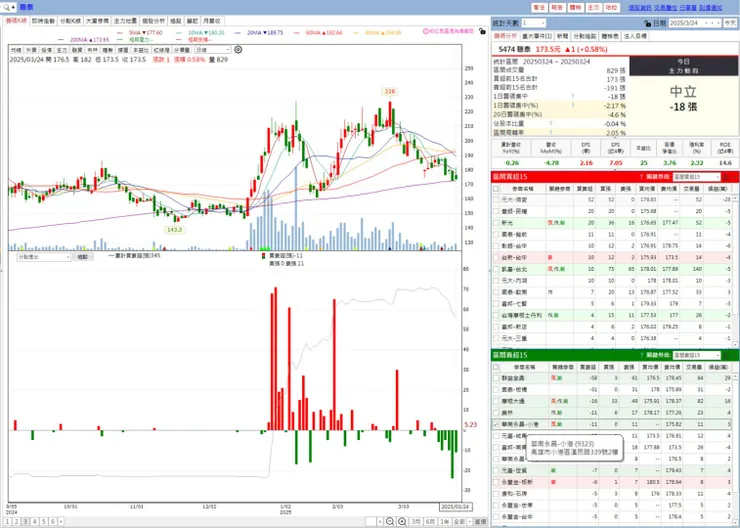This screenshot has width=740, height=528.
Task: Zoom in the chart with plus magnifier
Action: [x=402, y=521]
